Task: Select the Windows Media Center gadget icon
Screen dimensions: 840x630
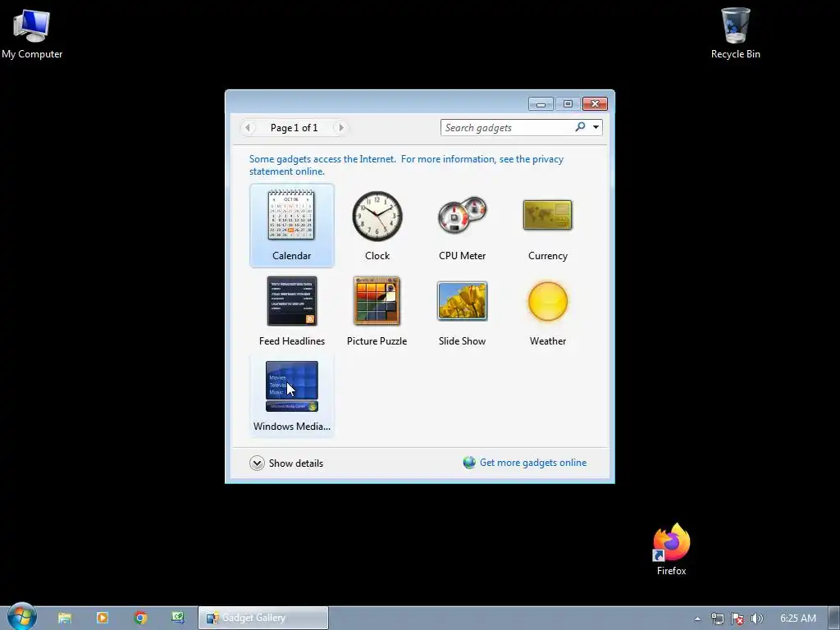Action: 292,386
